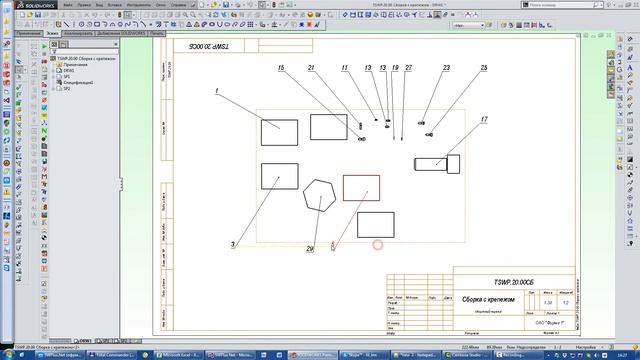This screenshot has height=360, width=640.
Task: Click the grid pattern sketch tool icon
Action: click(x=251, y=24)
